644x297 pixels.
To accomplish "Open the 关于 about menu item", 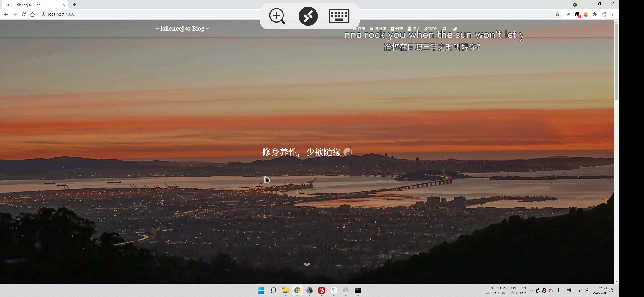I will (x=414, y=29).
